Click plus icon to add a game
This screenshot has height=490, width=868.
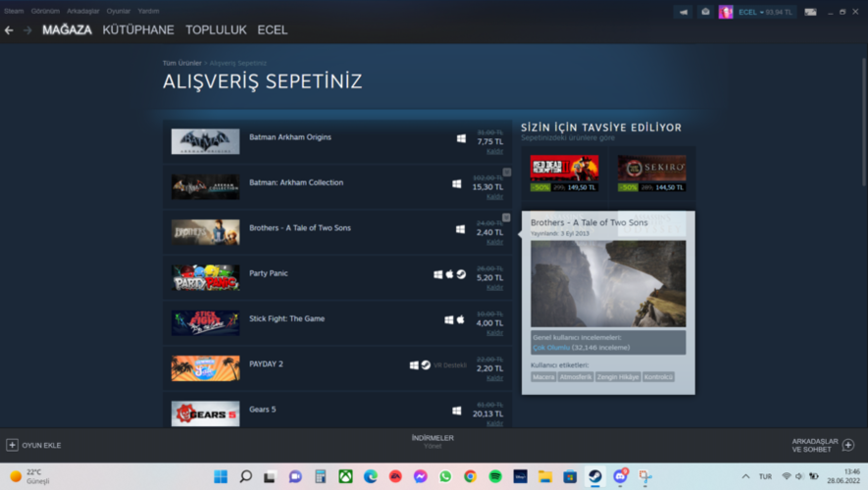pos(12,445)
